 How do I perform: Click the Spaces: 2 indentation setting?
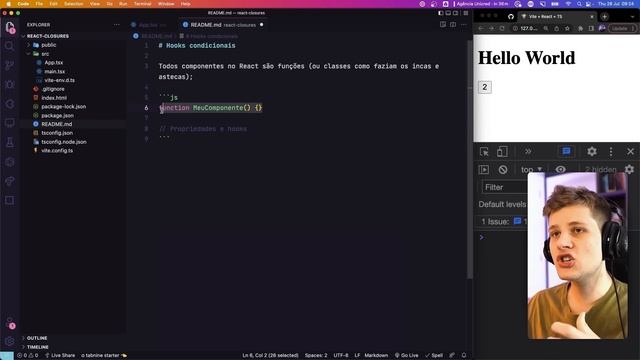click(316, 356)
